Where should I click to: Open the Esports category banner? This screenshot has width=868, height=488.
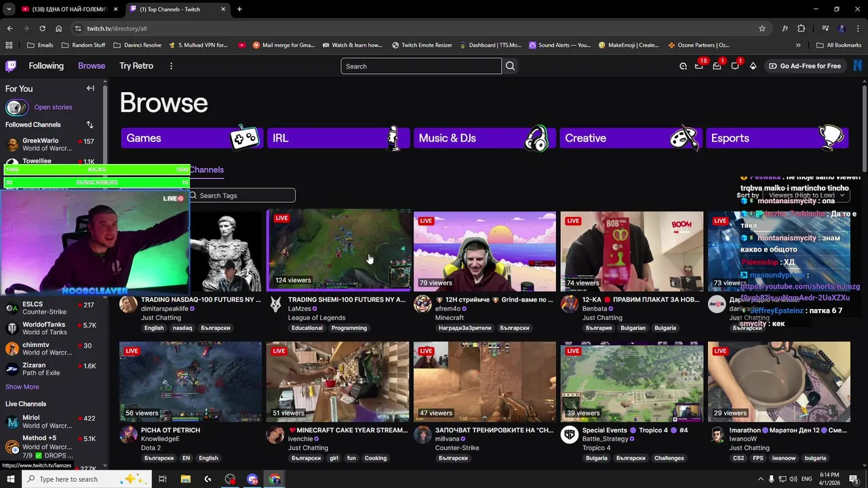click(x=777, y=138)
